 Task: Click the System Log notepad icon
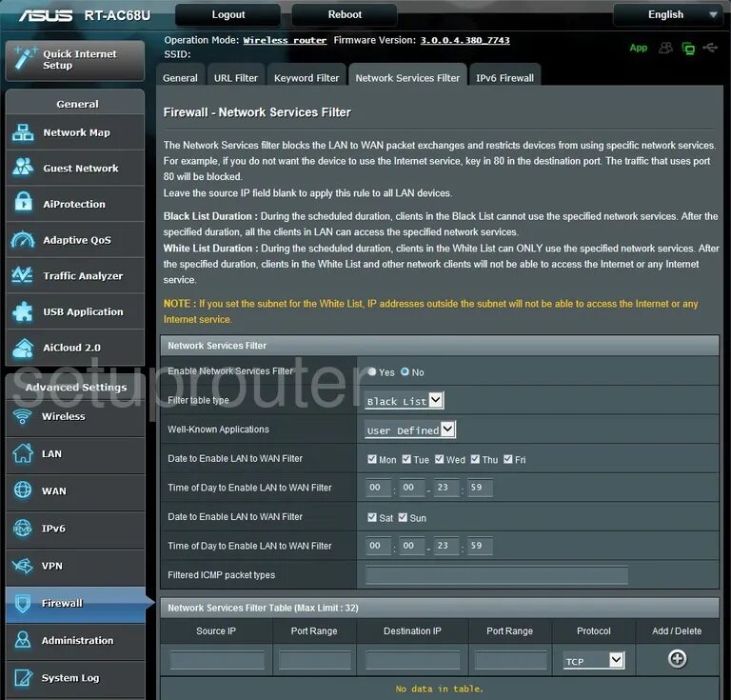pyautogui.click(x=23, y=677)
